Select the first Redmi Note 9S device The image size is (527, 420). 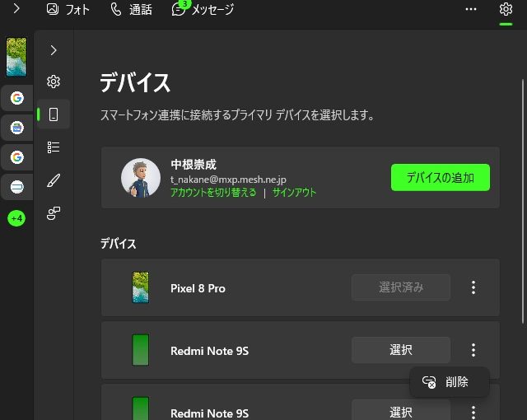pyautogui.click(x=401, y=350)
